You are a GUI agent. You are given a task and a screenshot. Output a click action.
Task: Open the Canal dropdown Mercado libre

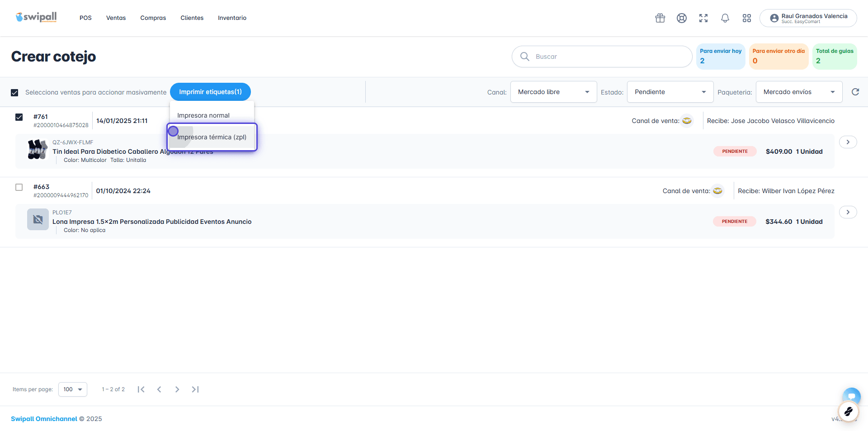point(554,92)
